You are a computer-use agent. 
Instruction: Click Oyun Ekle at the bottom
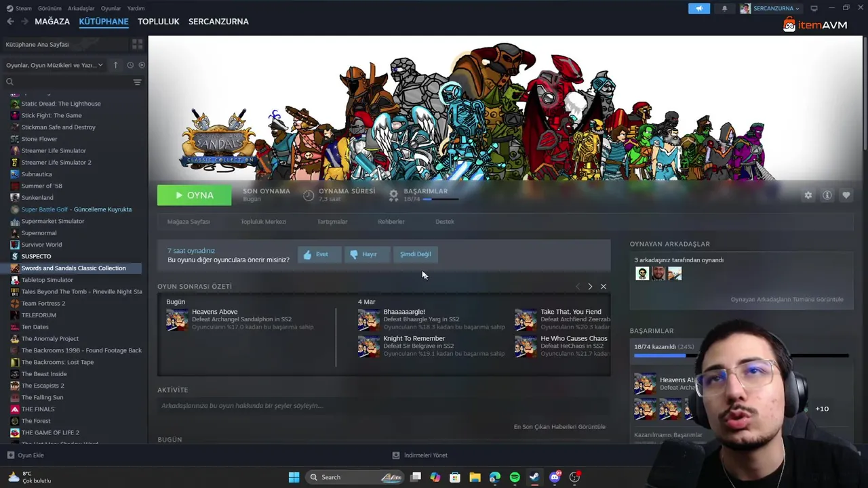point(26,455)
